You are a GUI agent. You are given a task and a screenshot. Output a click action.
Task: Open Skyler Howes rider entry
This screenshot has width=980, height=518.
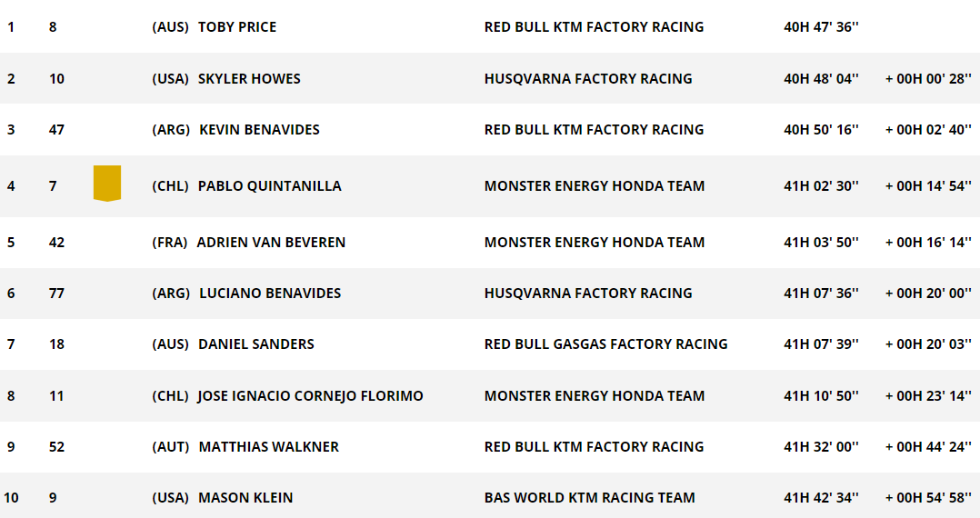(x=249, y=79)
